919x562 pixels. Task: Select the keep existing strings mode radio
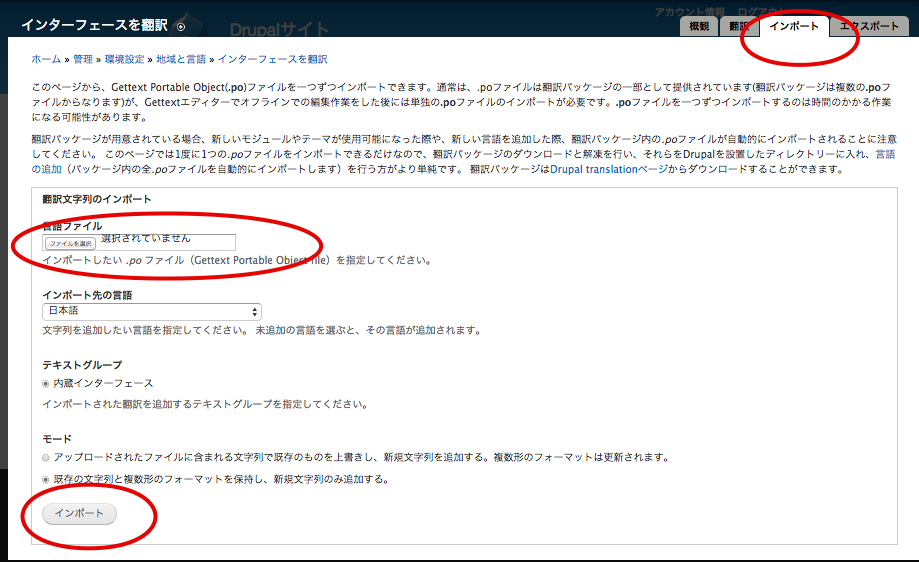tap(47, 479)
